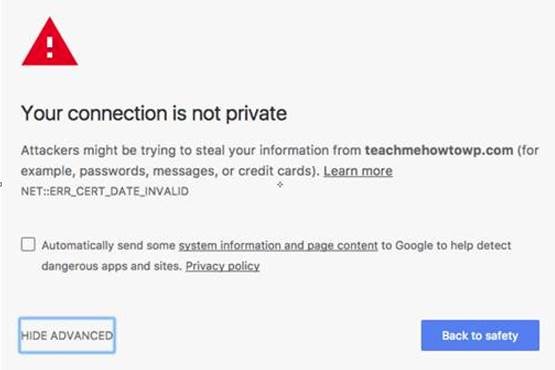Click the word private in the heading
Image resolution: width=555 pixels, height=370 pixels.
256,114
